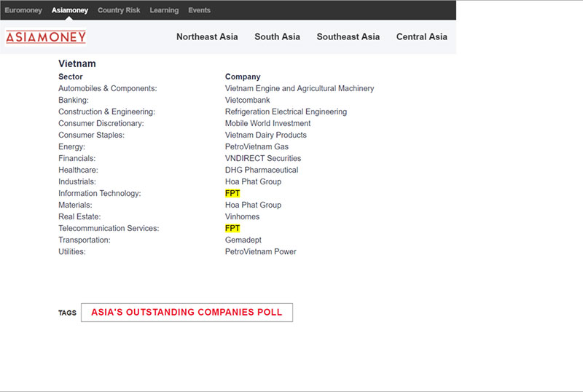Open the Southeast Asia menu
Screen dimensions: 583x392
coord(348,36)
